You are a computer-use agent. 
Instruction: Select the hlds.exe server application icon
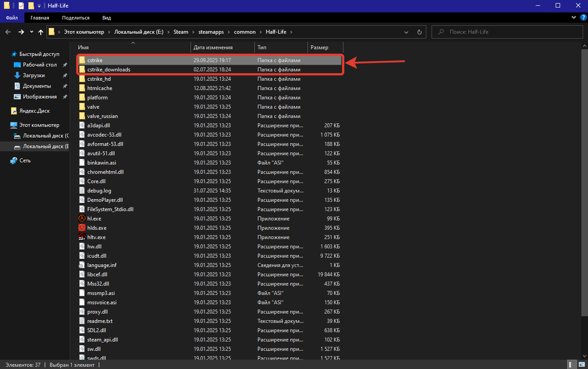tap(82, 228)
